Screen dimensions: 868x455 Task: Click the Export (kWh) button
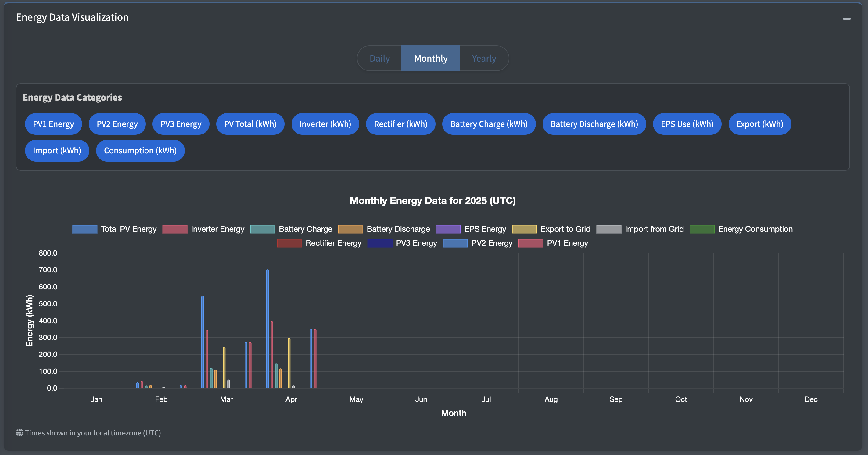point(759,124)
